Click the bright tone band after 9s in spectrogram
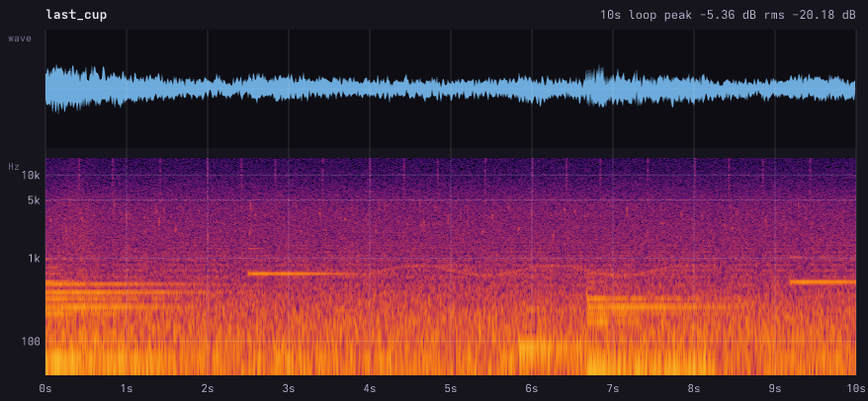Screen dimensions: 868x401 (823, 281)
